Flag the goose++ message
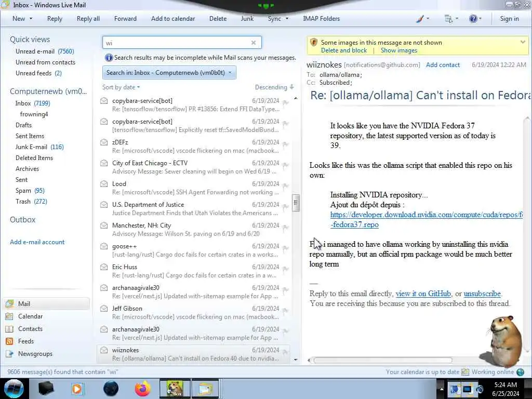Image resolution: width=532 pixels, height=399 pixels. pyautogui.click(x=286, y=248)
